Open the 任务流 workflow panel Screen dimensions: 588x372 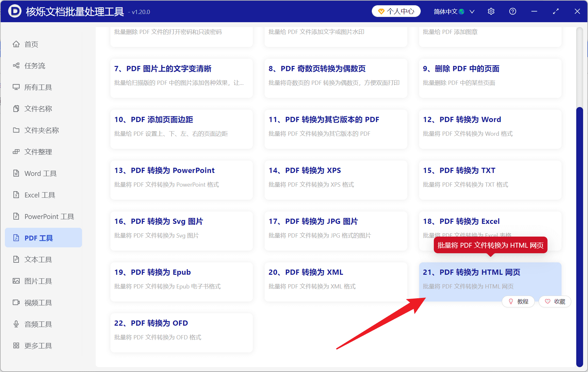(x=35, y=66)
